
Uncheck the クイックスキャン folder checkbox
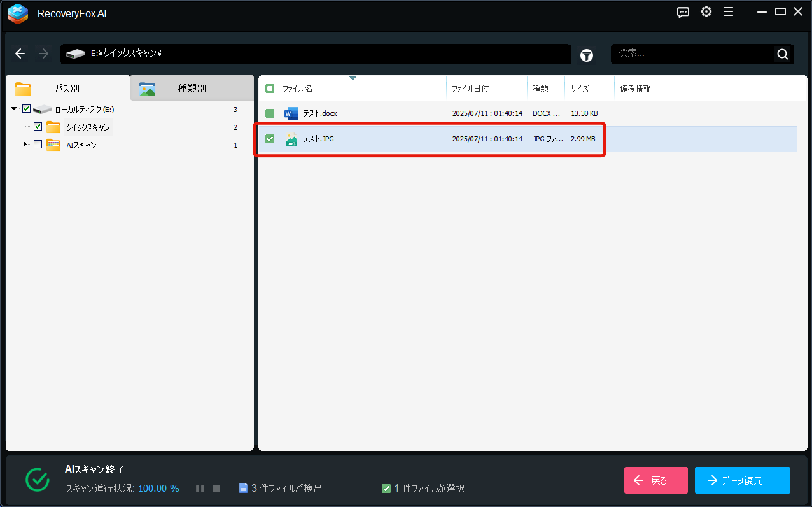point(38,127)
